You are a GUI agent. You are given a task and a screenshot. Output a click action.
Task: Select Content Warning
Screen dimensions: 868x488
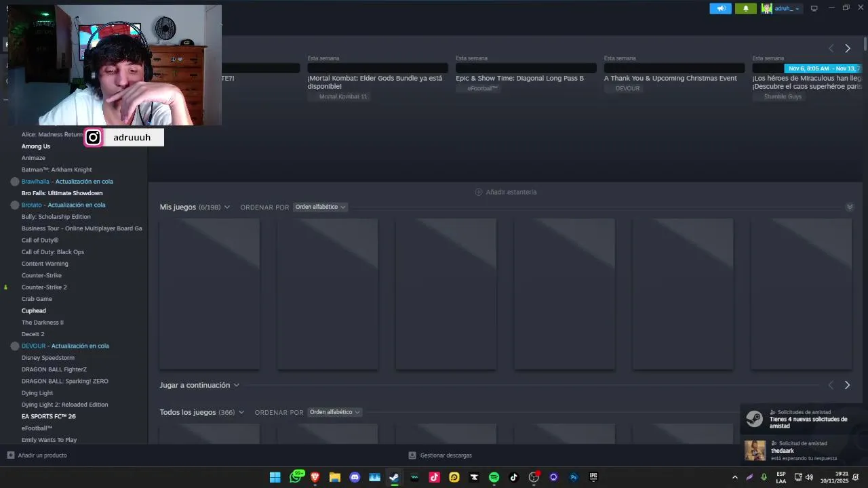[x=45, y=264]
